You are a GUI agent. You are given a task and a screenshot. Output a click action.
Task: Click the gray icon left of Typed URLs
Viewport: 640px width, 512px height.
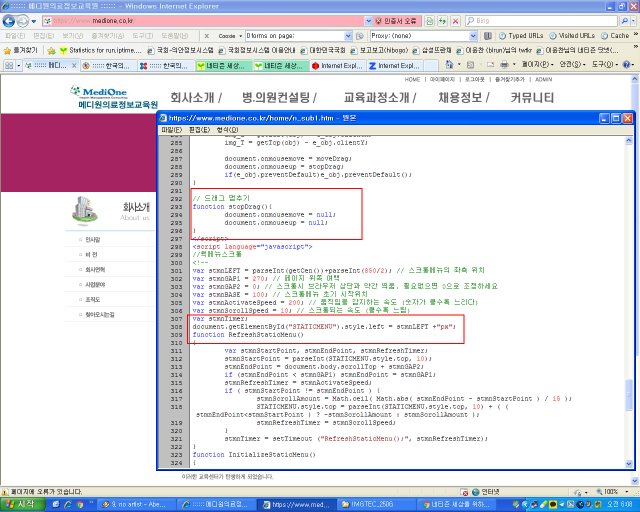(487, 36)
